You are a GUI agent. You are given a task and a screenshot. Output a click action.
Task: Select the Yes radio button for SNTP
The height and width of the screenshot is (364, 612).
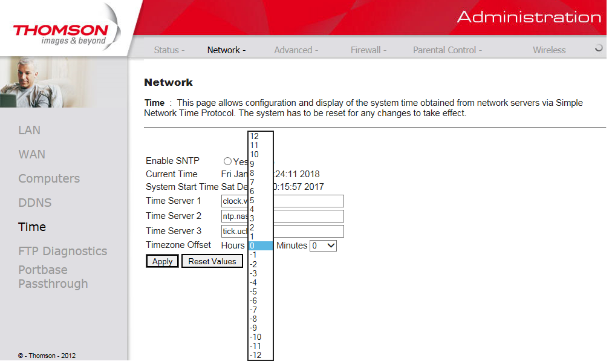pos(227,161)
